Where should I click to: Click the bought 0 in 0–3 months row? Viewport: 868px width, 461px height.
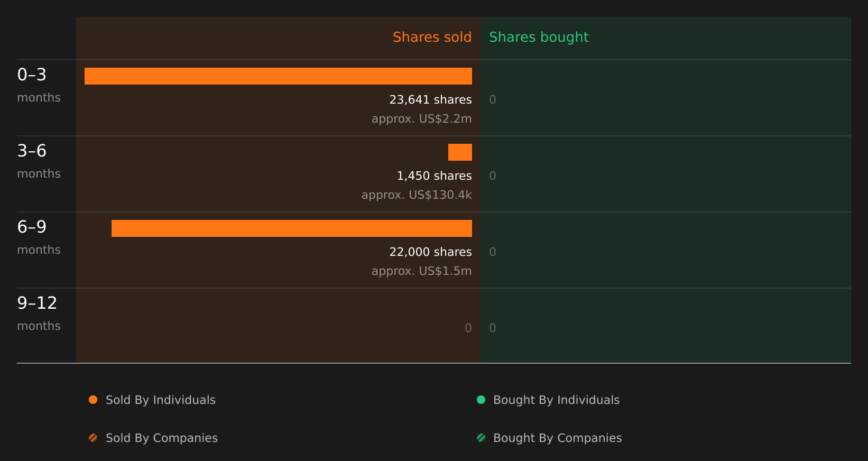[493, 100]
